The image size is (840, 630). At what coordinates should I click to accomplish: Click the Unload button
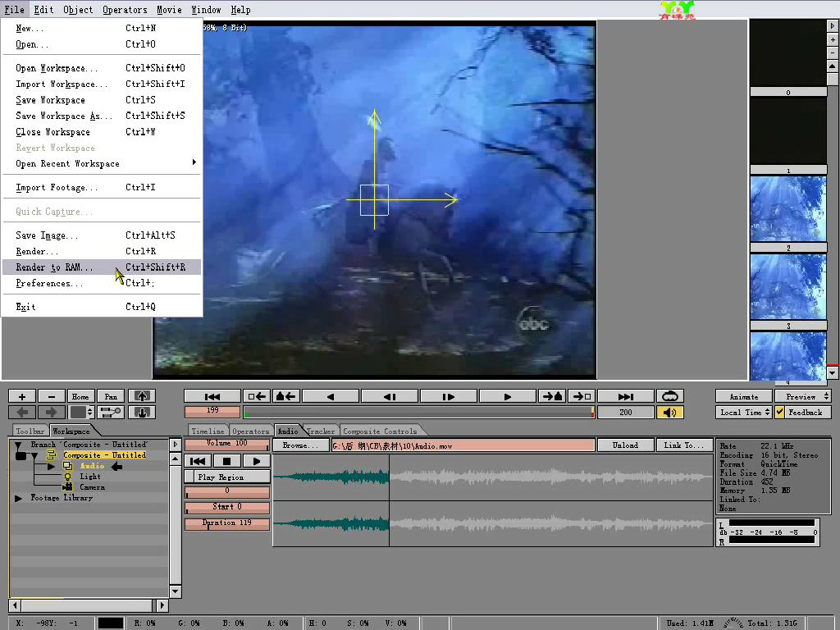click(x=626, y=445)
